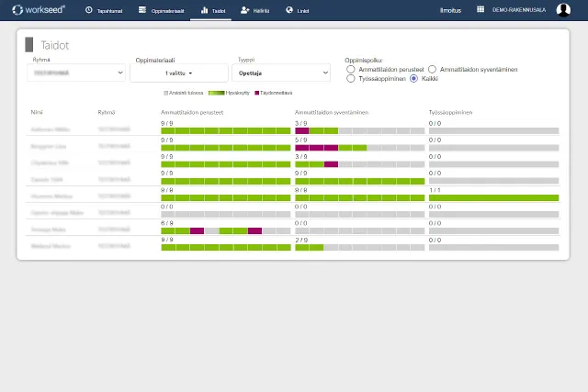Select the Taidot bar chart icon
Image resolution: width=588 pixels, height=392 pixels.
[x=204, y=10]
